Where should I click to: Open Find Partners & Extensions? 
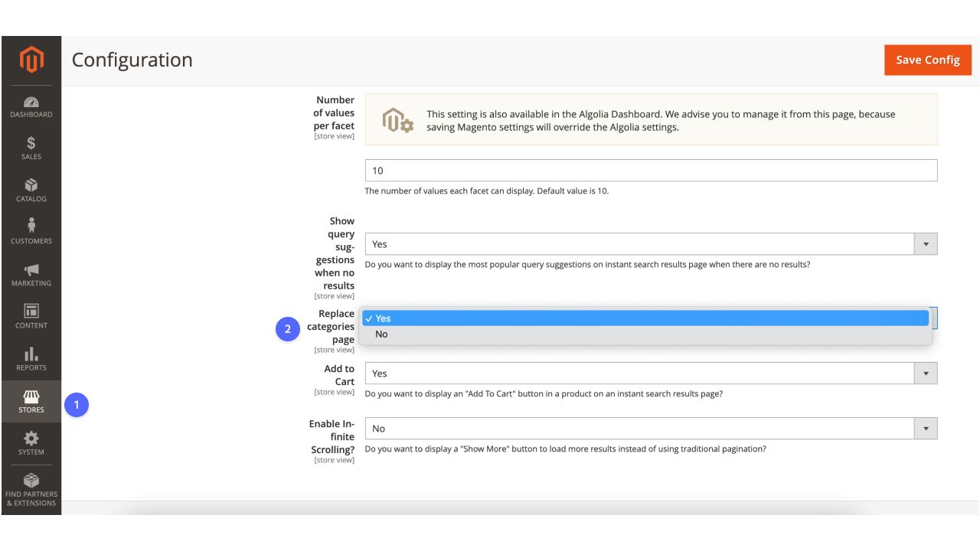click(31, 490)
